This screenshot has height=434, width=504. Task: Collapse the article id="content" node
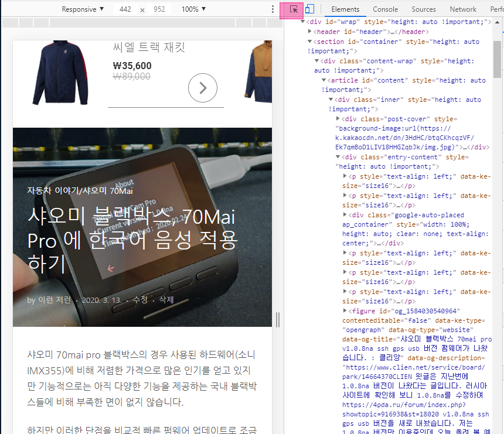[x=323, y=80]
